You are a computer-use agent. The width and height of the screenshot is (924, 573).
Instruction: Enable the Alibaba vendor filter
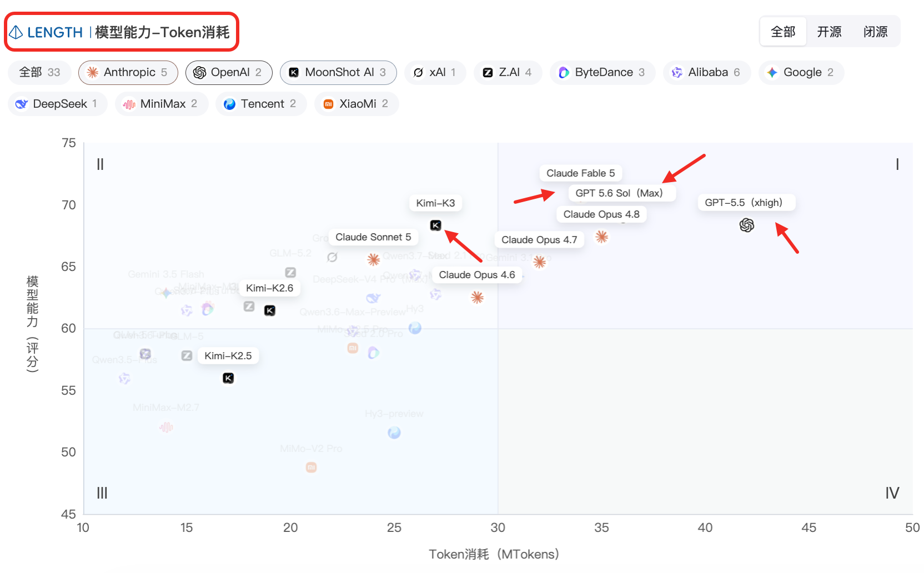(x=707, y=73)
